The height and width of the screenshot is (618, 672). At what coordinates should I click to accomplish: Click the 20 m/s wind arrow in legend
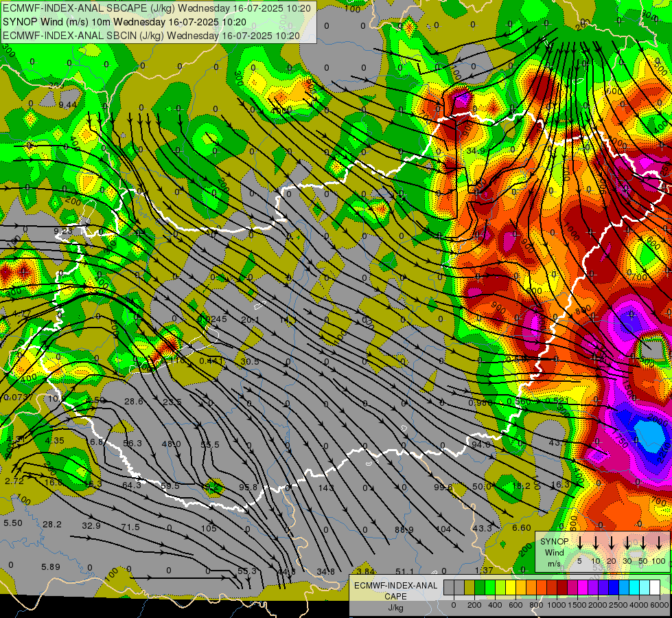(612, 542)
